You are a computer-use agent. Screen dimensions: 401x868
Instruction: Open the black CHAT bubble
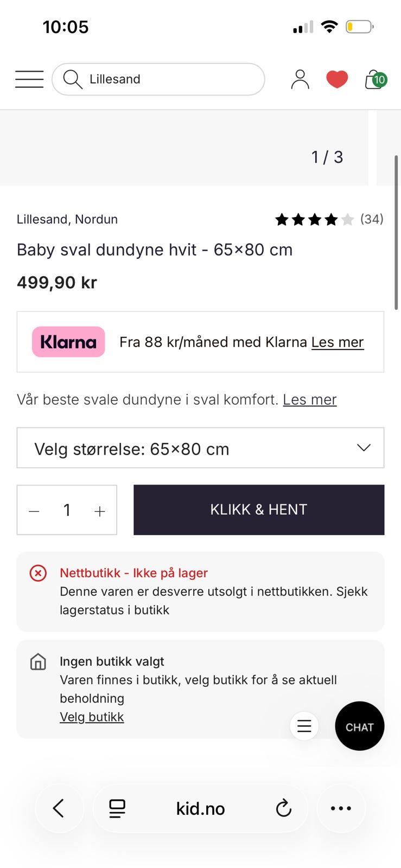point(359,726)
